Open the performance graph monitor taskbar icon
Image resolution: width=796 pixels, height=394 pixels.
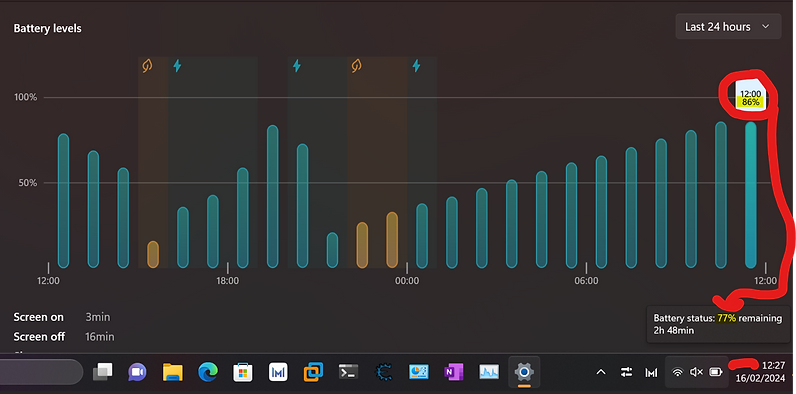click(x=489, y=373)
